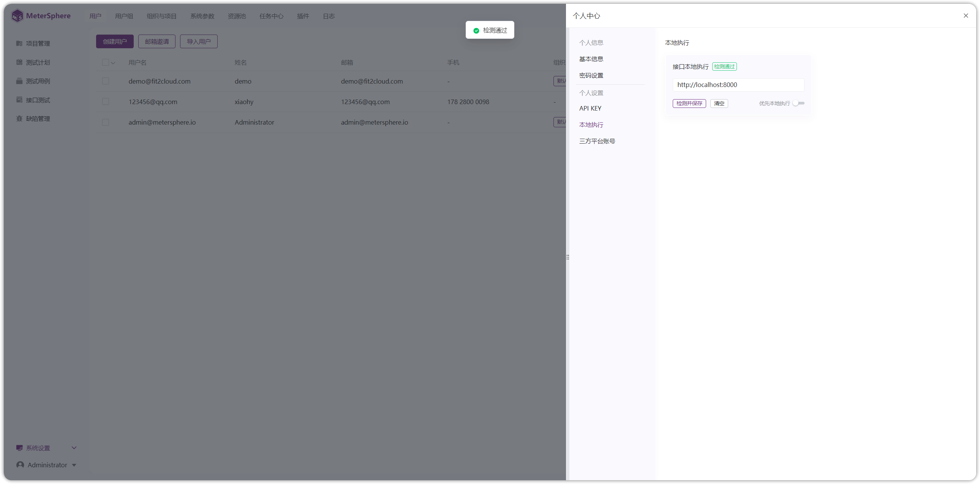Select 三方平台账号 in the personal center menu

pyautogui.click(x=597, y=141)
